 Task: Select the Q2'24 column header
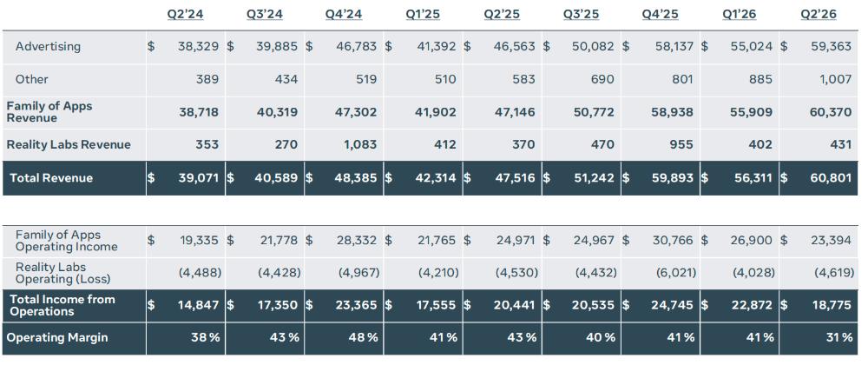coord(186,15)
